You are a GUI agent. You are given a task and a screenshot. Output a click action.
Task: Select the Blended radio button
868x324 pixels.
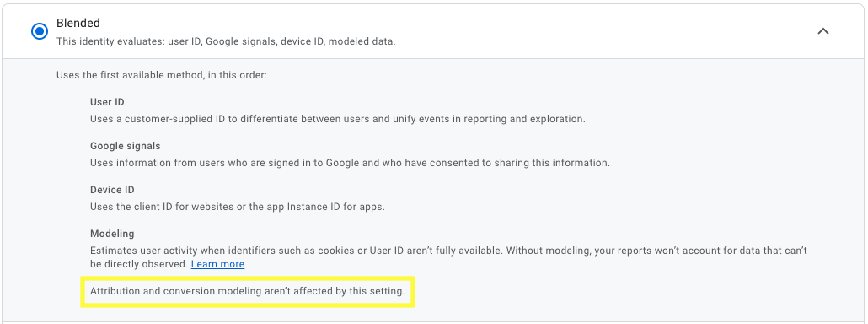[x=40, y=31]
